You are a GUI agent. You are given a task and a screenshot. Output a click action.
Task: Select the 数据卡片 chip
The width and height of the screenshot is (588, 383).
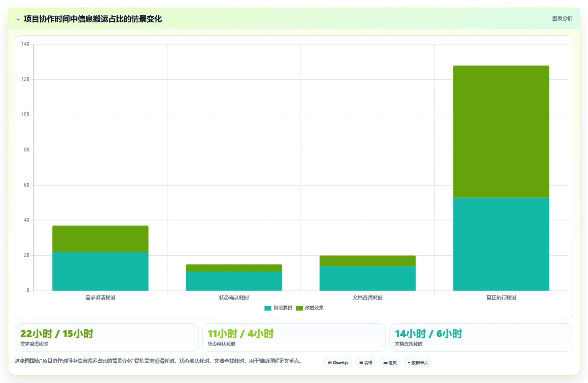(x=418, y=363)
